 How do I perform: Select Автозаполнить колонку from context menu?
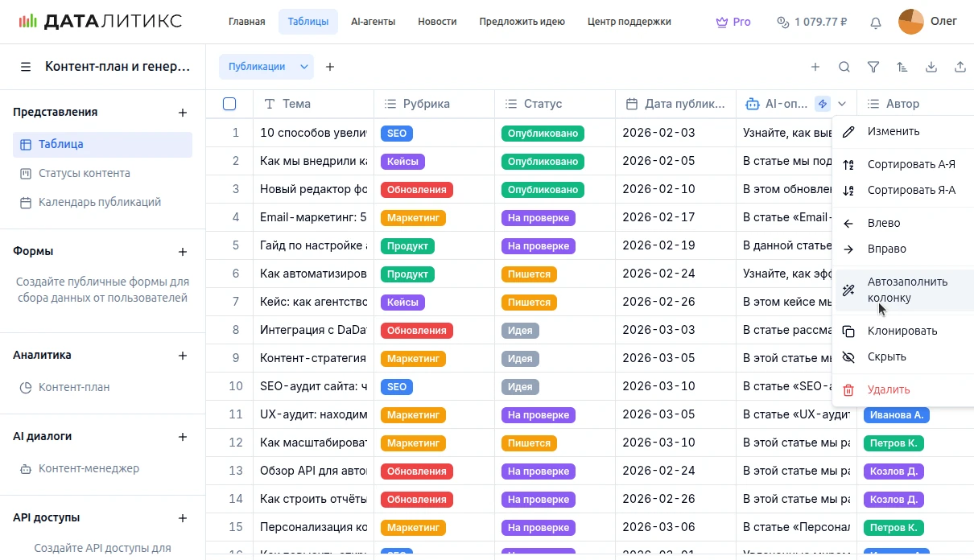(906, 290)
